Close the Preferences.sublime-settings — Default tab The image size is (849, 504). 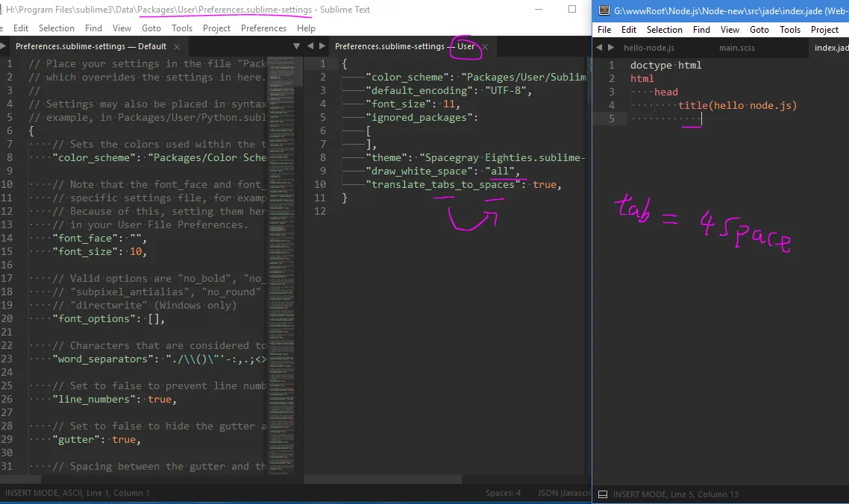[177, 47]
